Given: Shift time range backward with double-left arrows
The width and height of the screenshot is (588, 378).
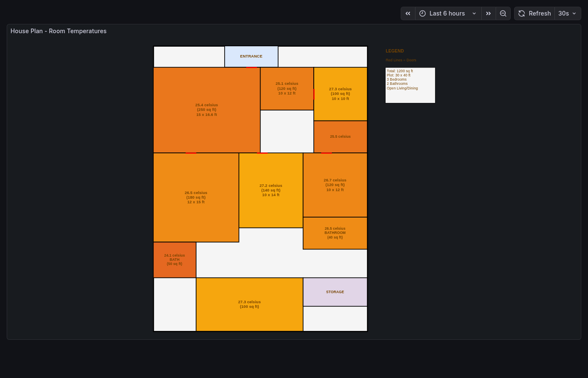Looking at the screenshot, I should coord(408,13).
